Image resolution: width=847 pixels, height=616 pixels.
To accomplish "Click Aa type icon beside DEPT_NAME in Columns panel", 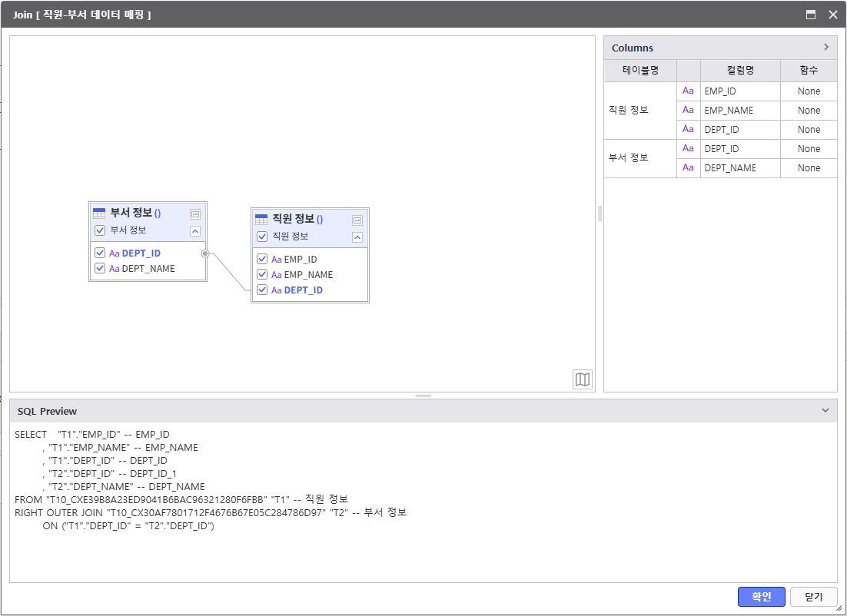I will tap(688, 168).
